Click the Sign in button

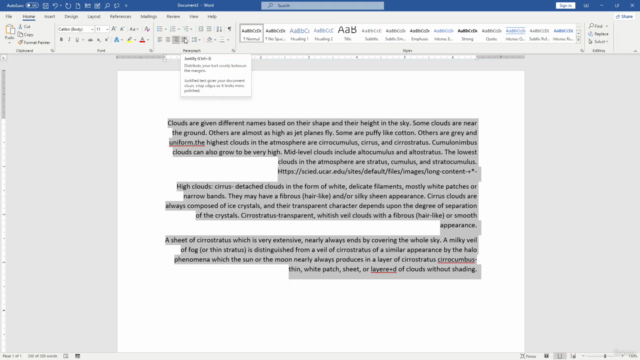point(565,6)
